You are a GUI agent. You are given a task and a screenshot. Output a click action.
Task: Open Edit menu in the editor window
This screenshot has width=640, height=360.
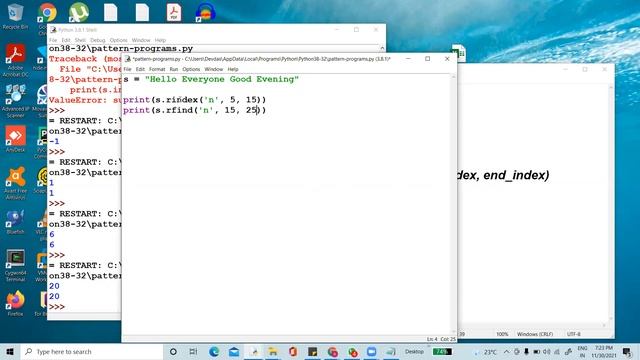[x=140, y=69]
